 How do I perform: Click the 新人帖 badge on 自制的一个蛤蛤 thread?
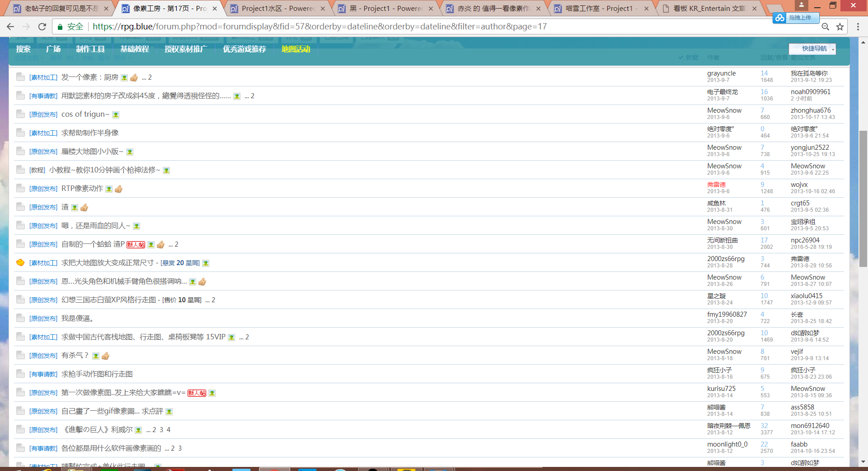click(x=136, y=245)
